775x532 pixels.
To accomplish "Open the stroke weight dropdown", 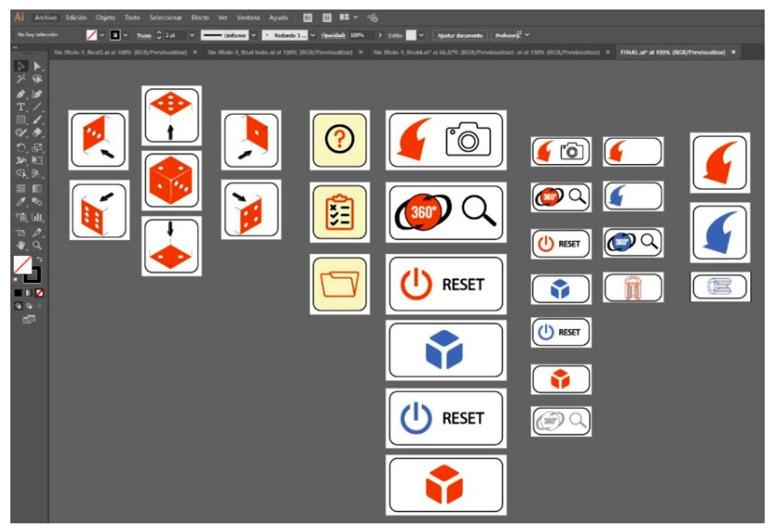I will click(192, 35).
